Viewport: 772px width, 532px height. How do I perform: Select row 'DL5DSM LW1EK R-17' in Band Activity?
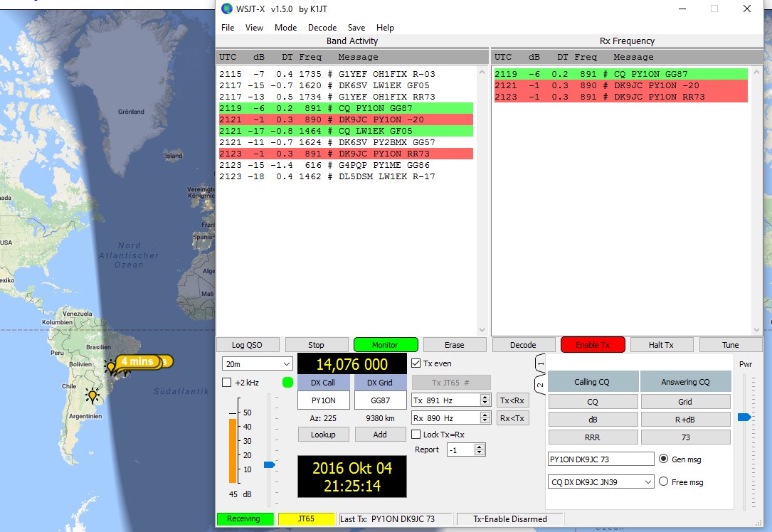346,176
